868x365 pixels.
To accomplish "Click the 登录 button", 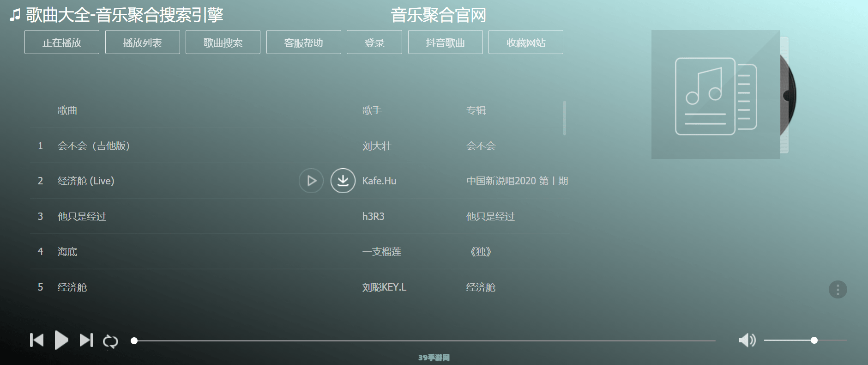I will tap(374, 43).
